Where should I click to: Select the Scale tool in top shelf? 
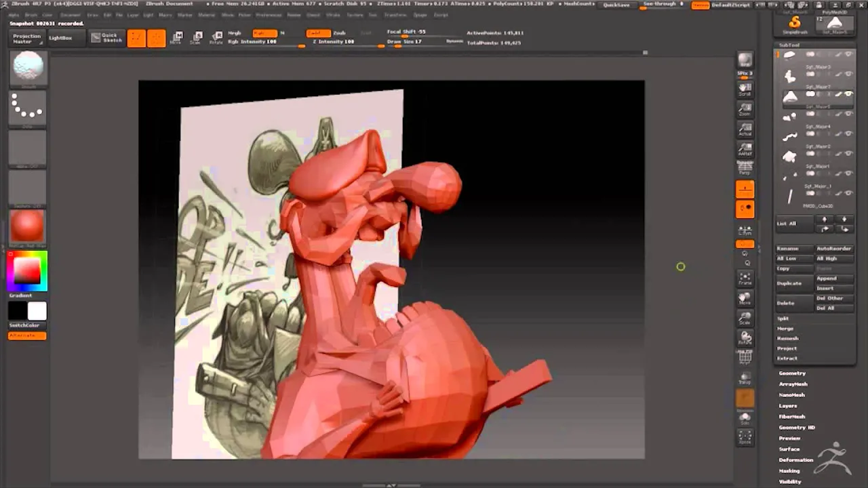click(196, 38)
